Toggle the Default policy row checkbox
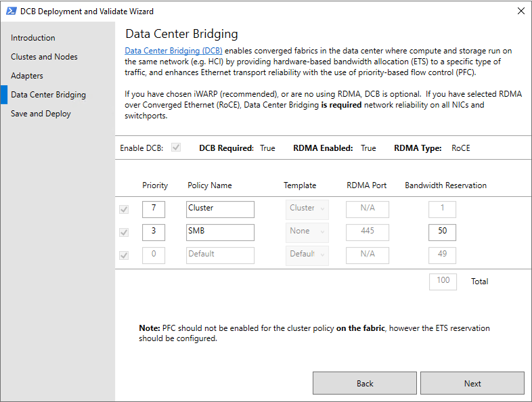This screenshot has width=532, height=402. [124, 255]
